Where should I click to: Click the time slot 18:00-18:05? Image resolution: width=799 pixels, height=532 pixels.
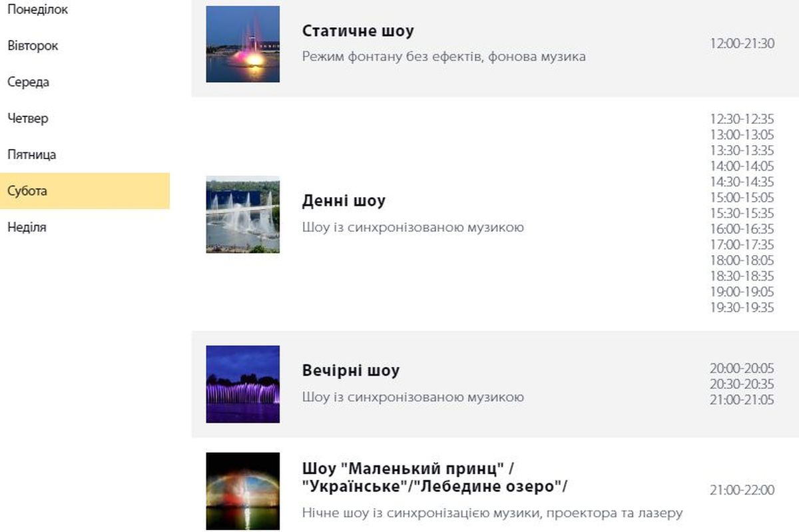742,260
